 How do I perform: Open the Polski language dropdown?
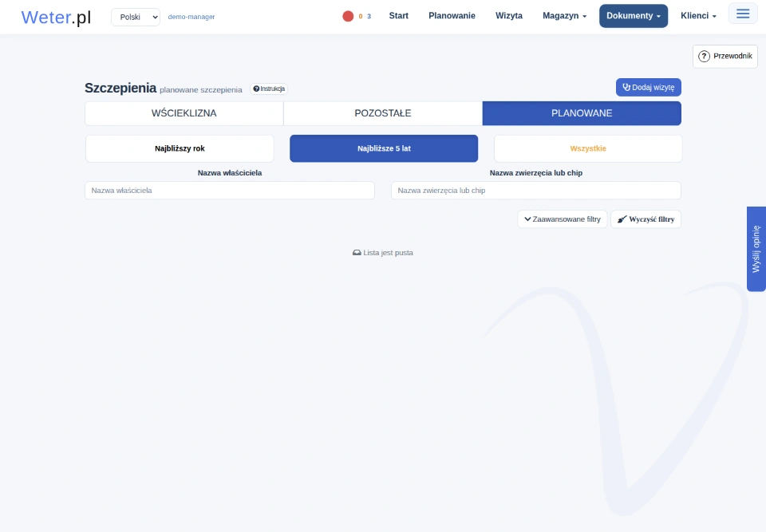click(136, 17)
